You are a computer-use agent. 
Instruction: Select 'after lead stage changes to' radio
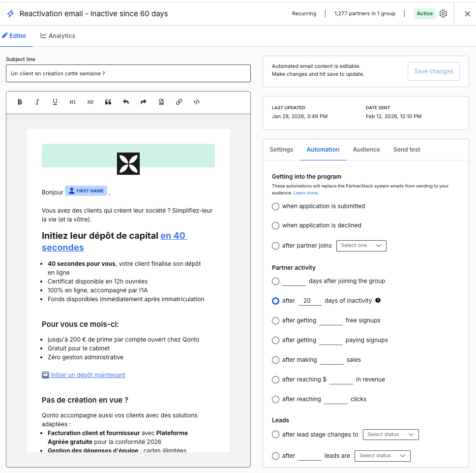[276, 435]
